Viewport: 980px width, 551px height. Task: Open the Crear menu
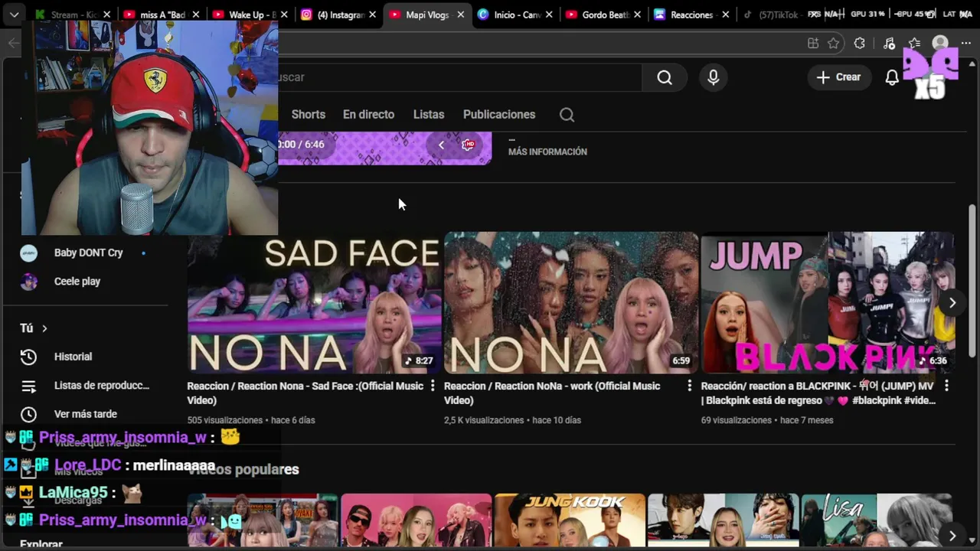click(x=838, y=77)
